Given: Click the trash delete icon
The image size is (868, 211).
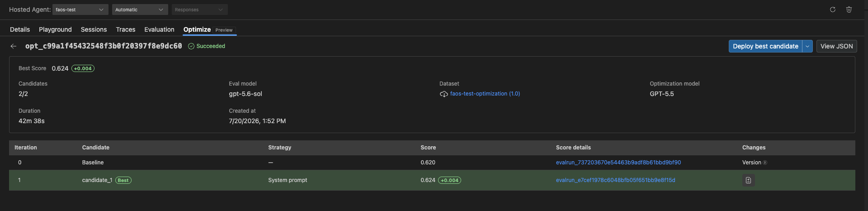Looking at the screenshot, I should [x=849, y=10].
